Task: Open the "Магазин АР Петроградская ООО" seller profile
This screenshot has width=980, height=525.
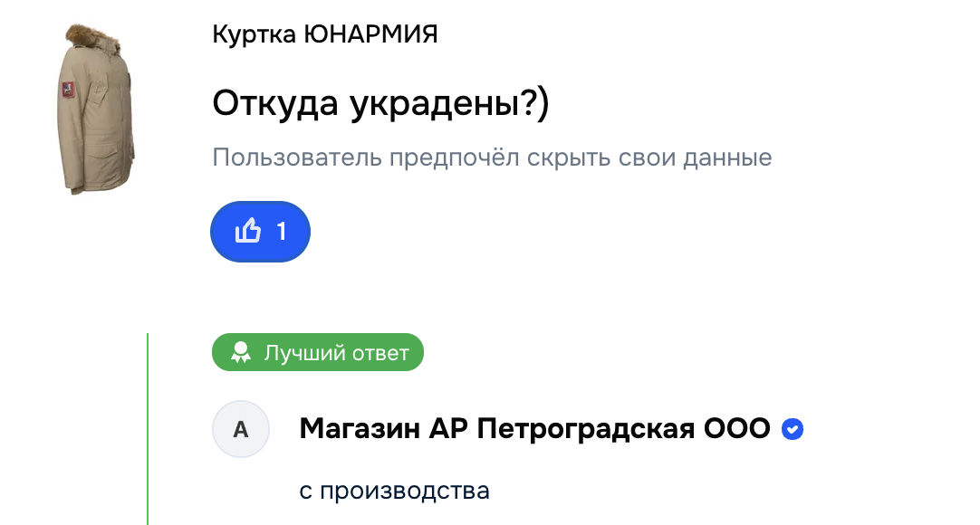Action: click(534, 429)
